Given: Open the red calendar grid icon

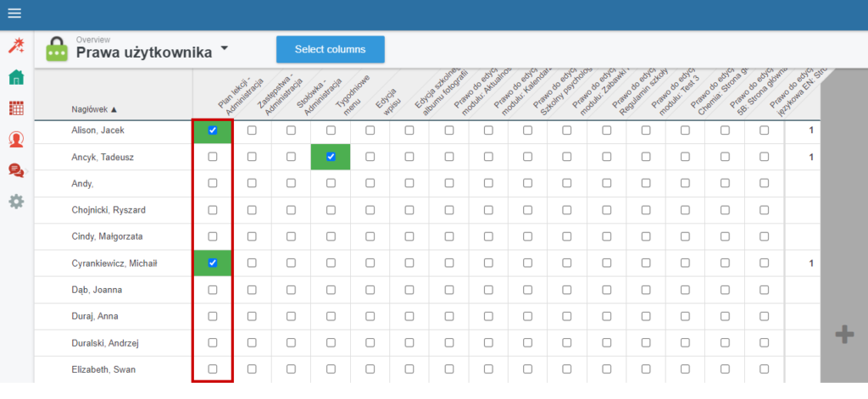Looking at the screenshot, I should (x=15, y=108).
